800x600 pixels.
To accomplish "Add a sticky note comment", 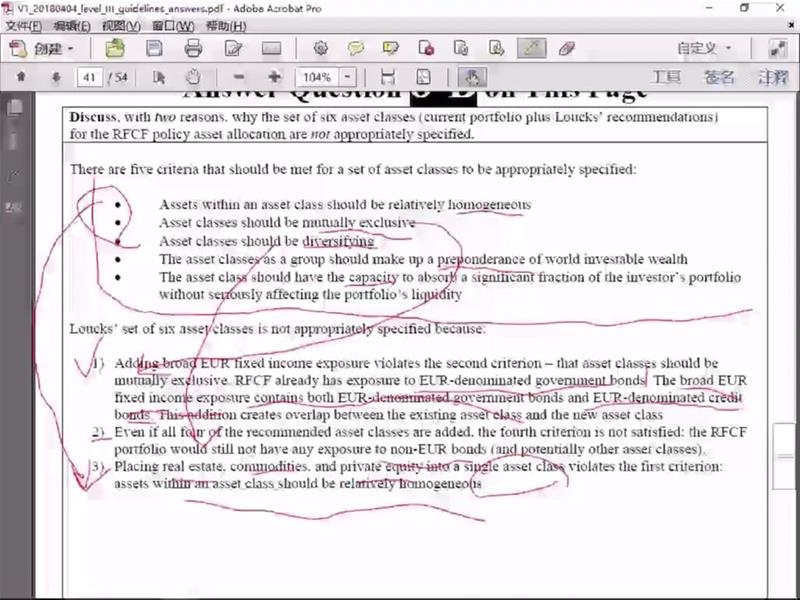I will 356,48.
